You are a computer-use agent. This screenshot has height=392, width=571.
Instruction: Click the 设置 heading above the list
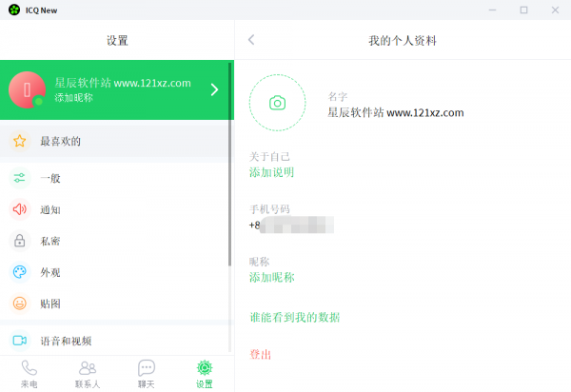click(117, 40)
